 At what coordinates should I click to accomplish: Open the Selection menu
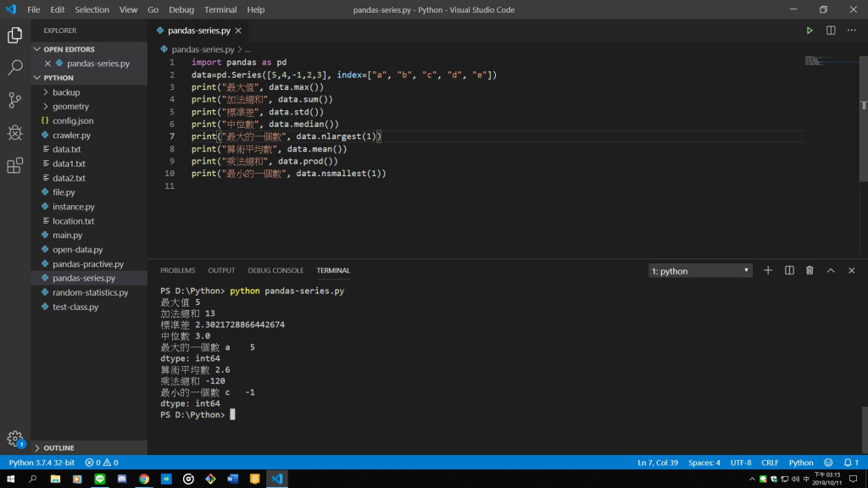click(92, 9)
